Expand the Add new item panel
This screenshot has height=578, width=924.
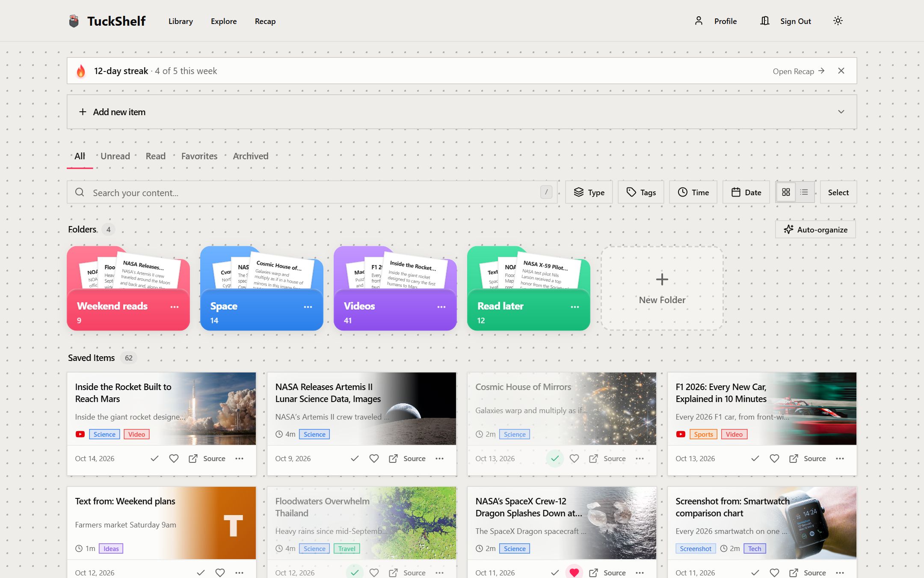[462, 112]
